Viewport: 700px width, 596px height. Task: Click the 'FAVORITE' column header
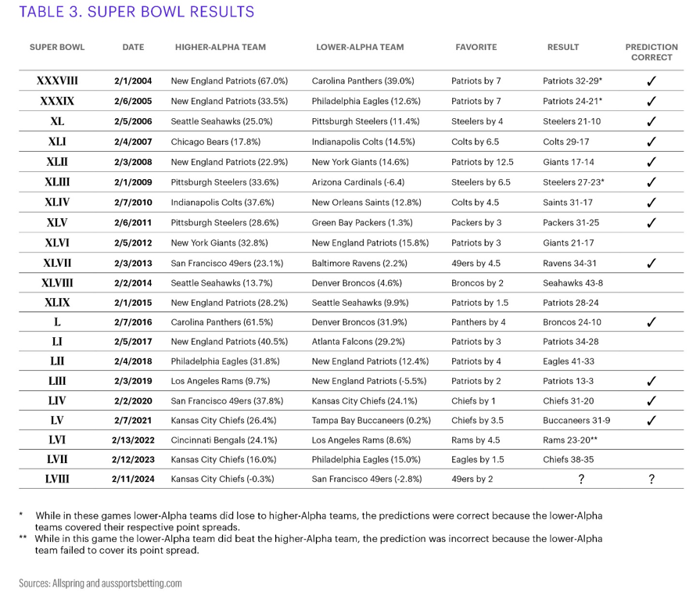click(x=476, y=48)
